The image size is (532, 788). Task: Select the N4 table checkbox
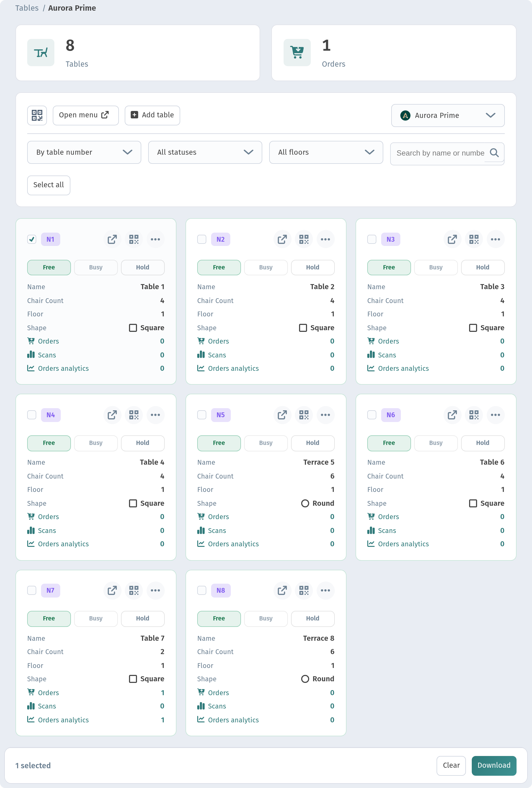32,415
